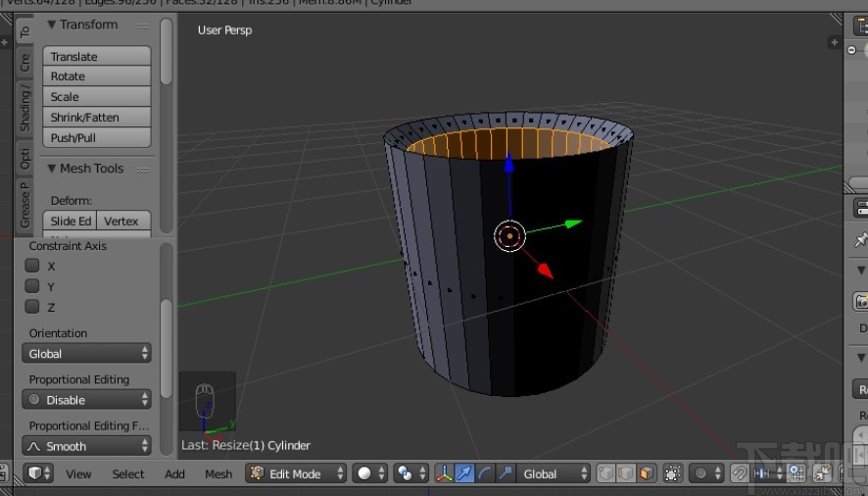Image resolution: width=868 pixels, height=496 pixels.
Task: Switch to face select mode icon
Action: tap(647, 473)
